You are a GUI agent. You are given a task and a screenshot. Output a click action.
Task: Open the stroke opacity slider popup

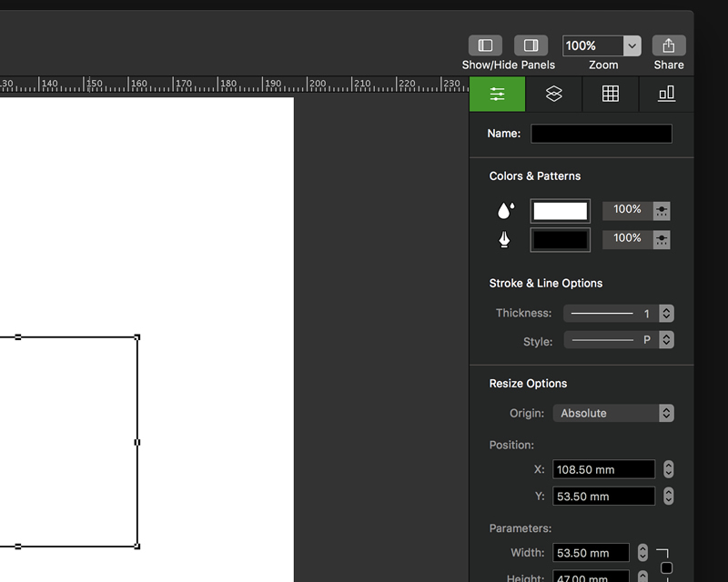tap(662, 239)
